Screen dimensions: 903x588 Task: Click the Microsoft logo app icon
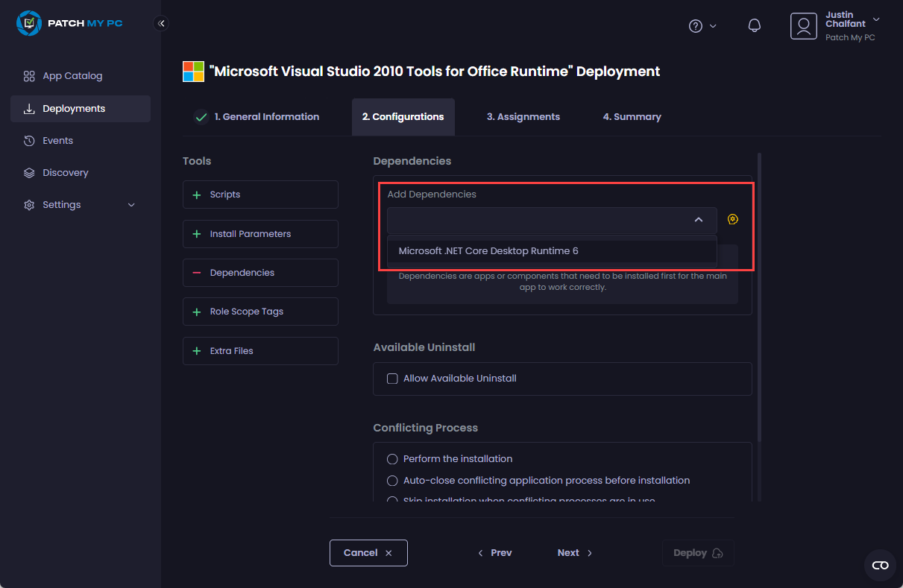193,72
